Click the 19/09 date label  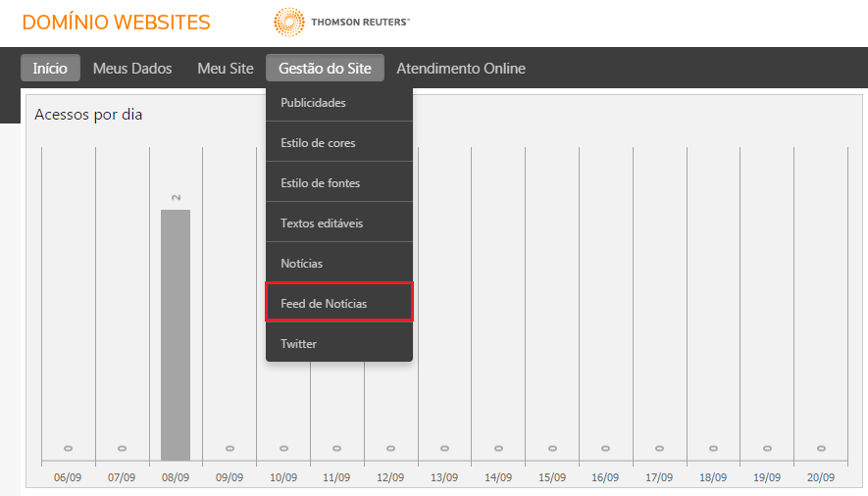[x=767, y=477]
